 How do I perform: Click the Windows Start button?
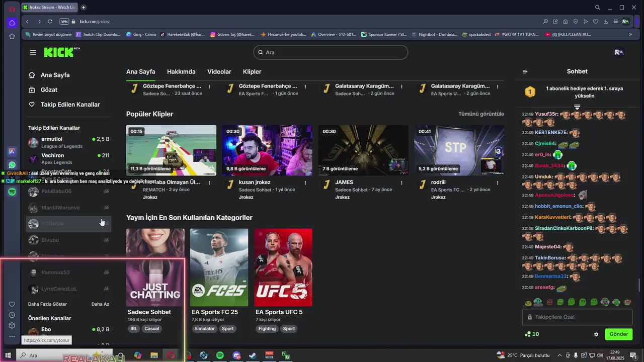coord(8,355)
